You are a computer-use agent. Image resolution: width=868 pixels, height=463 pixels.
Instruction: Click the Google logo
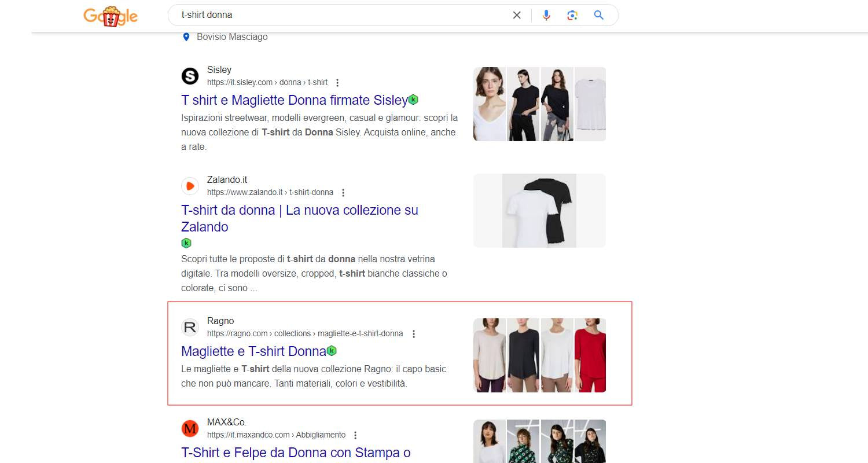(x=111, y=16)
